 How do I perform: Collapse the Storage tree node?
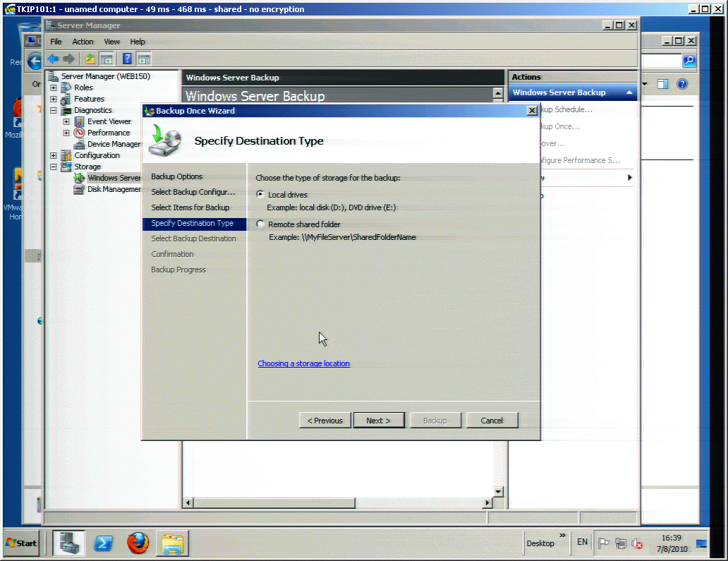[x=54, y=167]
